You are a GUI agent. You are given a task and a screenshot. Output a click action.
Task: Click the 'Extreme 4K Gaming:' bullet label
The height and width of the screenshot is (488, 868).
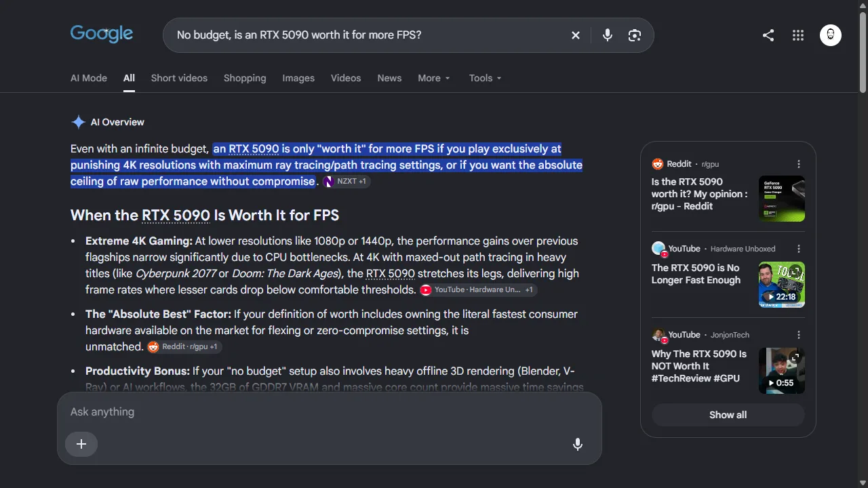coord(139,241)
